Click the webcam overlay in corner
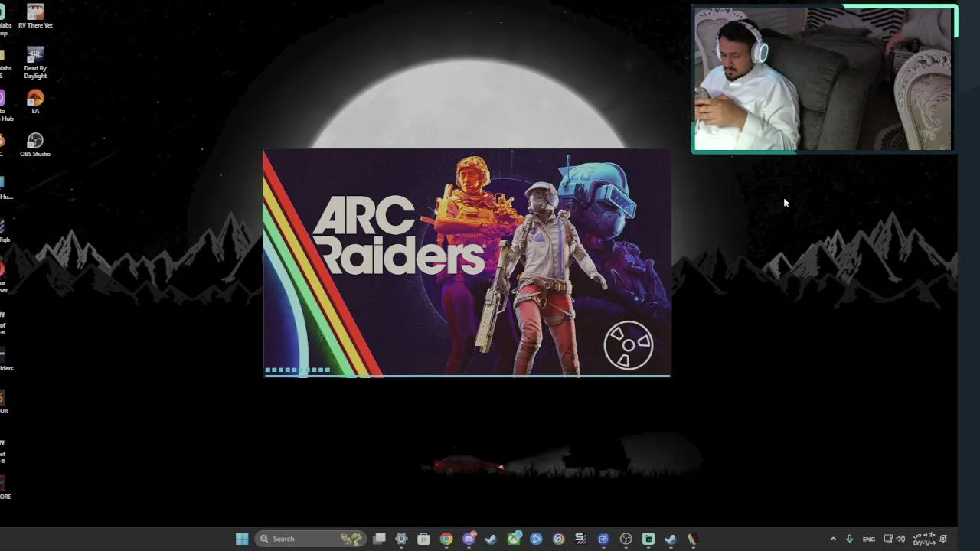This screenshot has height=551, width=980. (824, 79)
